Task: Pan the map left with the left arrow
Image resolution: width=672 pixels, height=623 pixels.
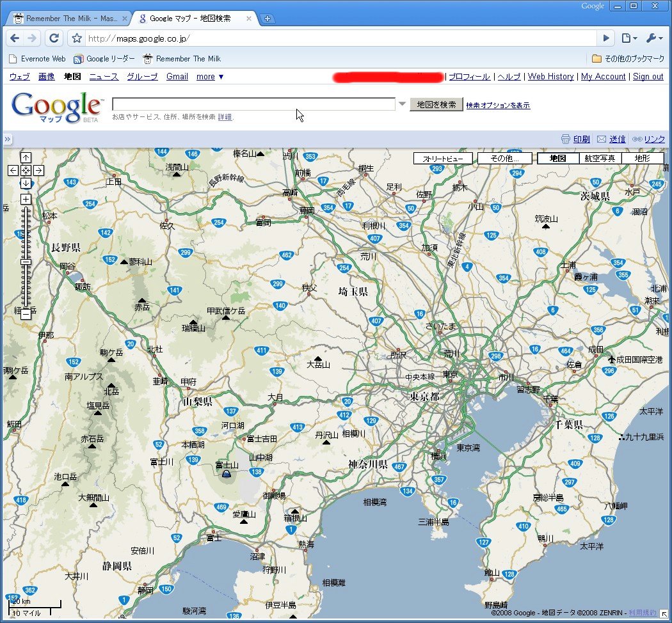Action: tap(13, 170)
